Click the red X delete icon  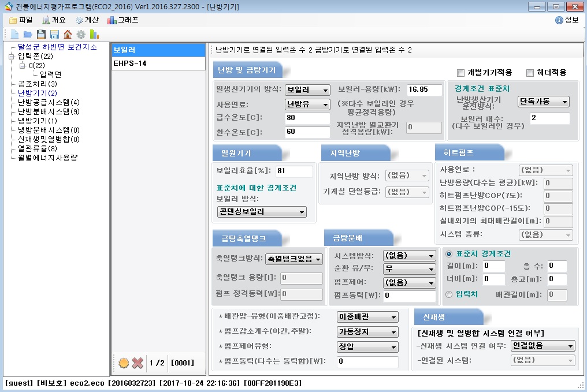pos(138,363)
